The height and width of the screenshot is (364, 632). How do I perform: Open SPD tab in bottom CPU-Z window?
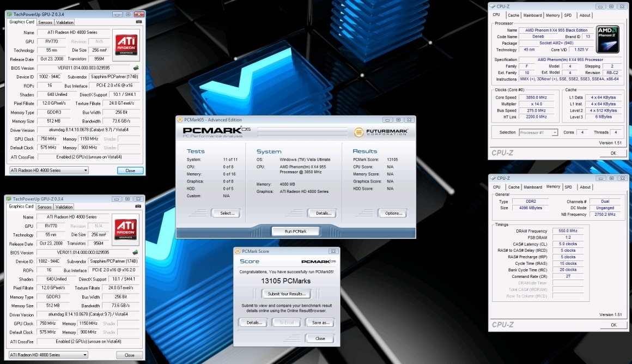[568, 187]
